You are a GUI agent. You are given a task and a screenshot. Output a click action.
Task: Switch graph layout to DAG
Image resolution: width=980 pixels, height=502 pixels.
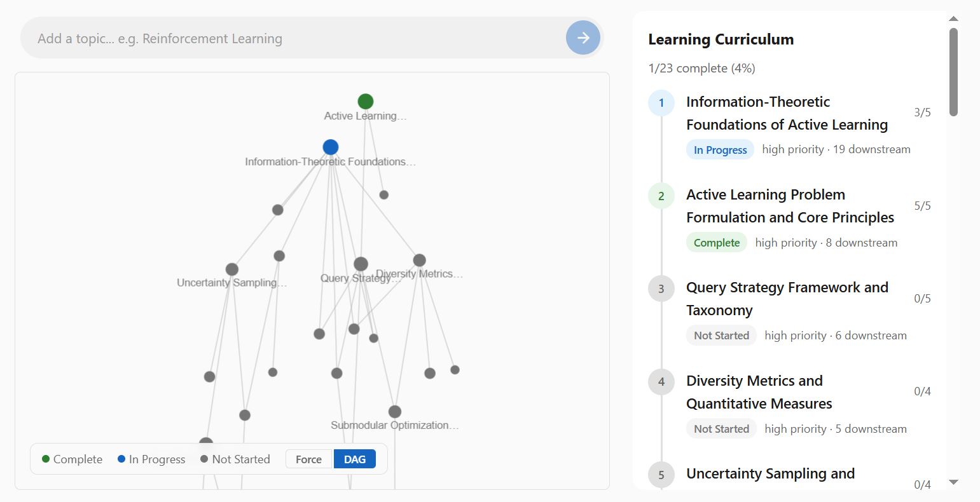pyautogui.click(x=354, y=459)
